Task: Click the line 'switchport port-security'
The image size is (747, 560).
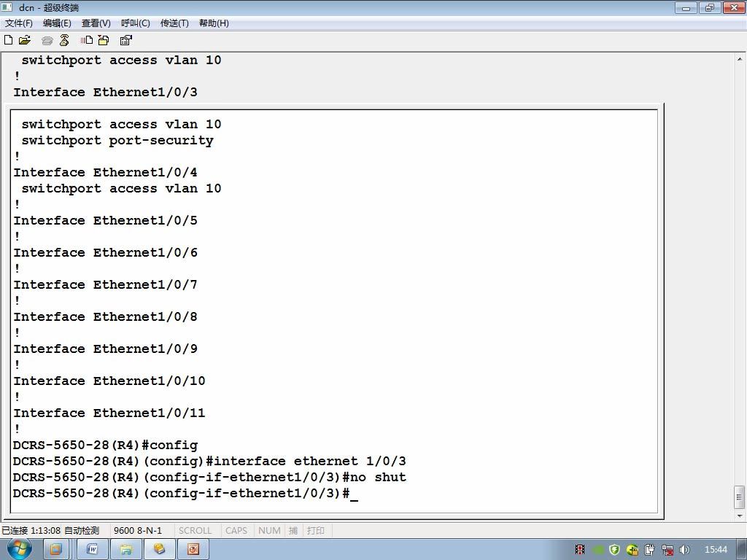Action: pyautogui.click(x=117, y=141)
